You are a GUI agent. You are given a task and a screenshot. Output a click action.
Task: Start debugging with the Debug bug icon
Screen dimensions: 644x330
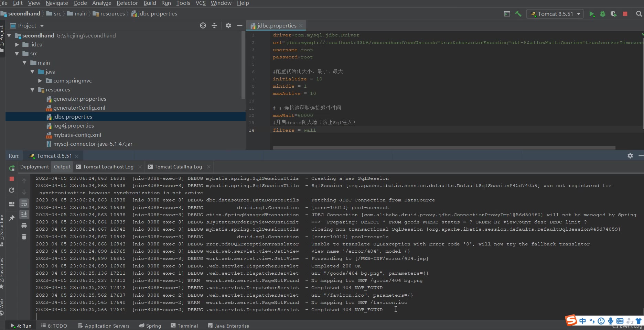(x=603, y=14)
